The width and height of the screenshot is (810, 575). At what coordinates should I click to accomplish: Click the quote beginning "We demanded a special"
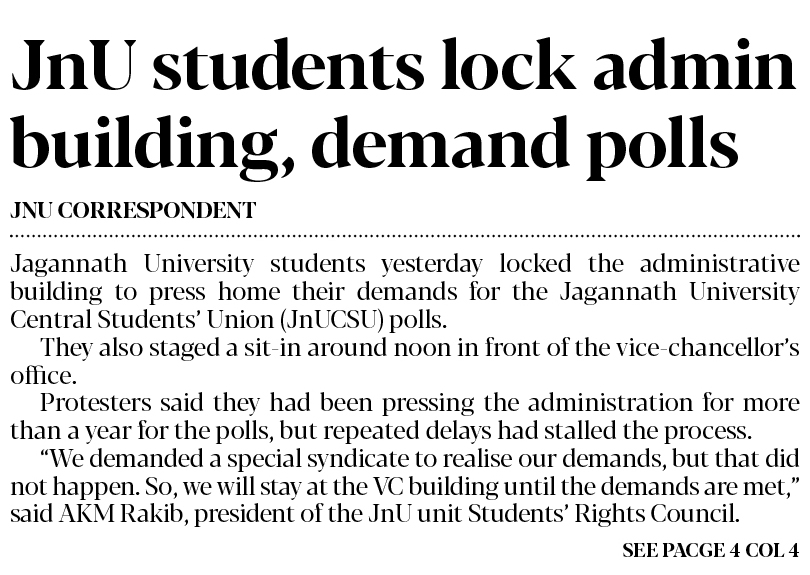(420, 459)
